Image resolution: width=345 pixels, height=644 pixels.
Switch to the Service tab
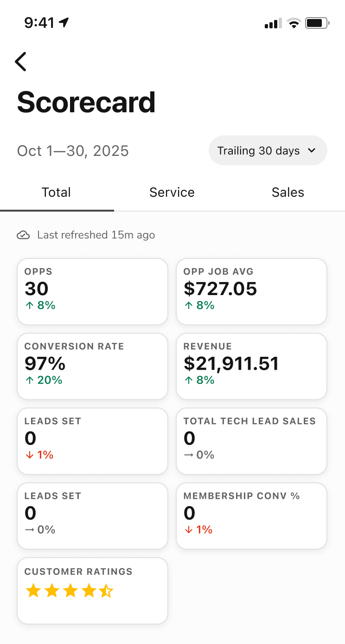[172, 193]
